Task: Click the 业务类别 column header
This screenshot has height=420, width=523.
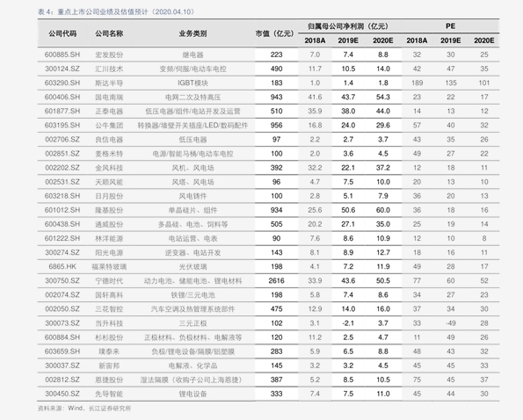Action: click(x=192, y=33)
